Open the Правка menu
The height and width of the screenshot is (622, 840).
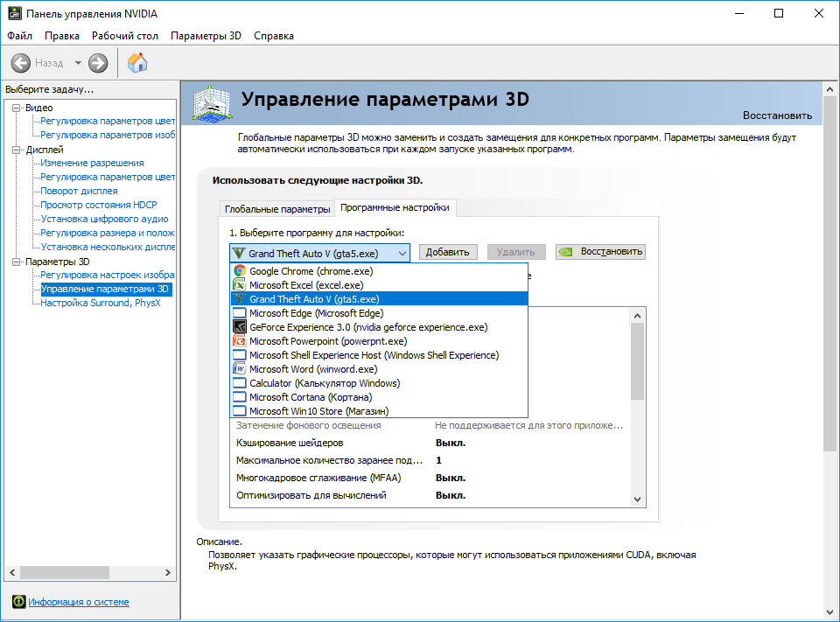pos(62,36)
